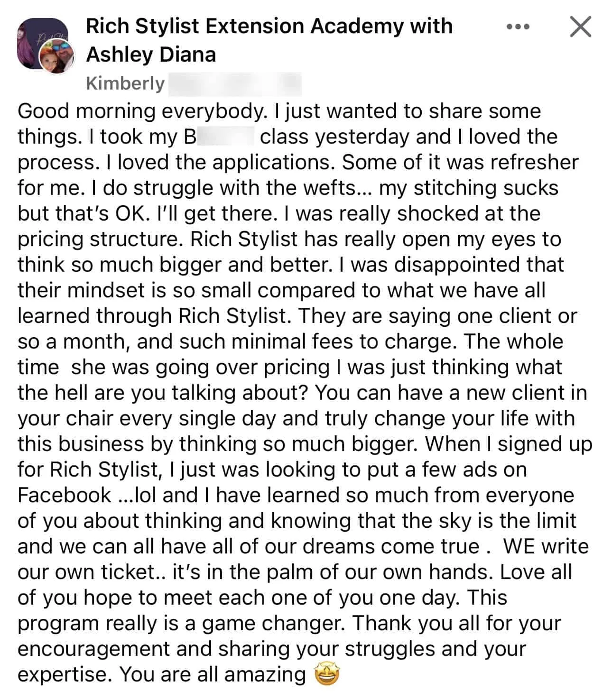Click 'my stitching sucks' phrase
612x700 pixels.
click(469, 188)
